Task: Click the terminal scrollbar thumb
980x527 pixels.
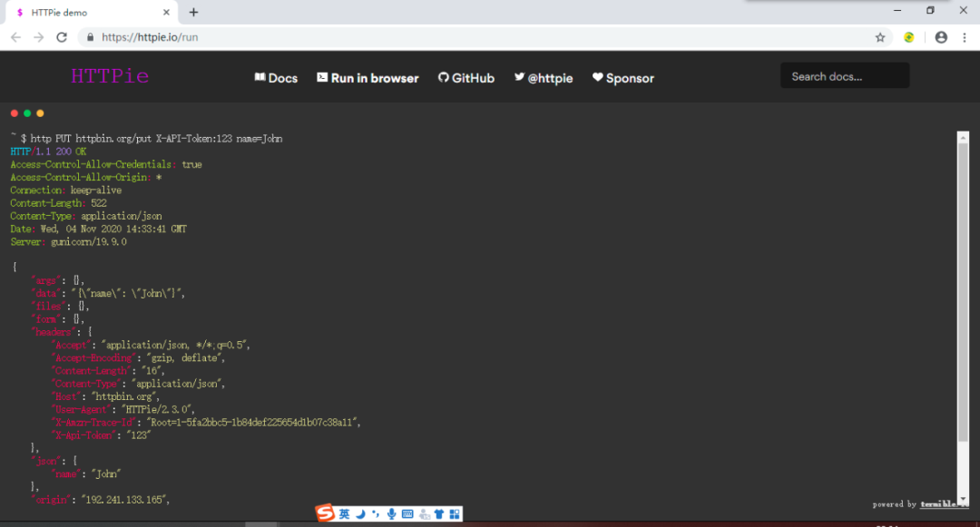Action: coord(963,294)
